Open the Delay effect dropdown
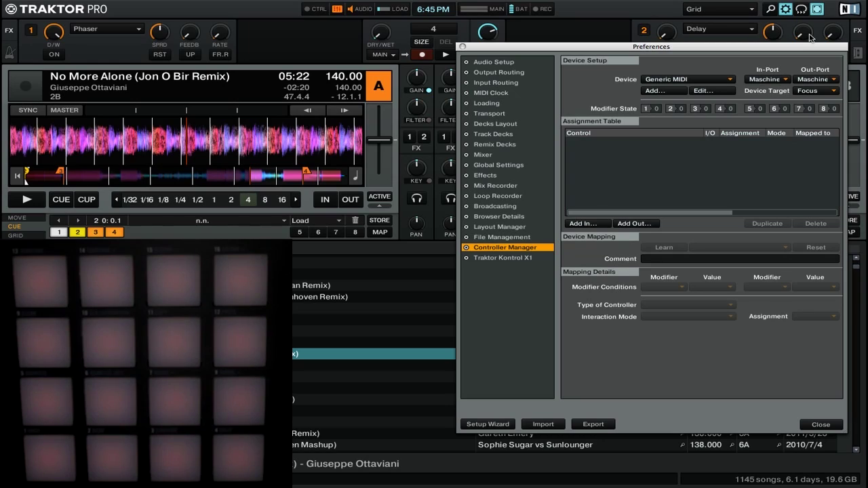The width and height of the screenshot is (868, 488). pos(719,29)
